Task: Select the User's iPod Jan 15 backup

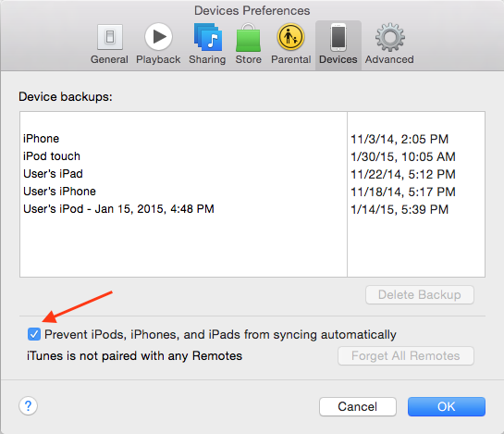Action: [x=252, y=209]
